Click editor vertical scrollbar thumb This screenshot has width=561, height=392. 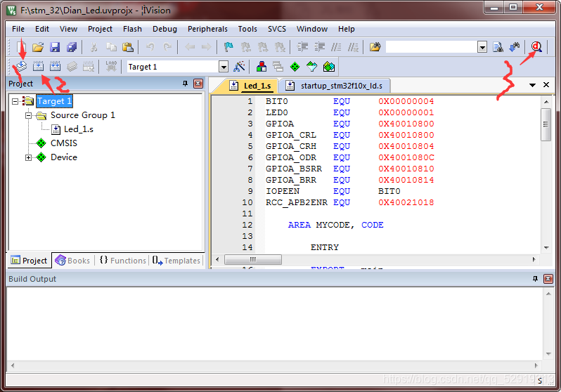click(546, 125)
